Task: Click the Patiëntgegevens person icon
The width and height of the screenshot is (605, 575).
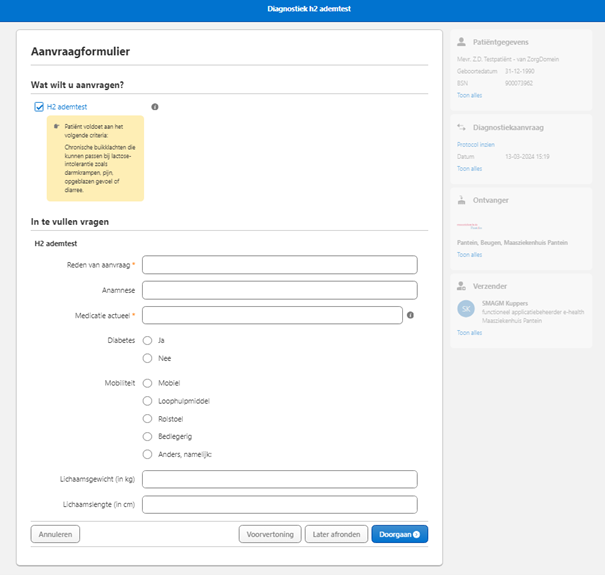Action: pyautogui.click(x=461, y=42)
